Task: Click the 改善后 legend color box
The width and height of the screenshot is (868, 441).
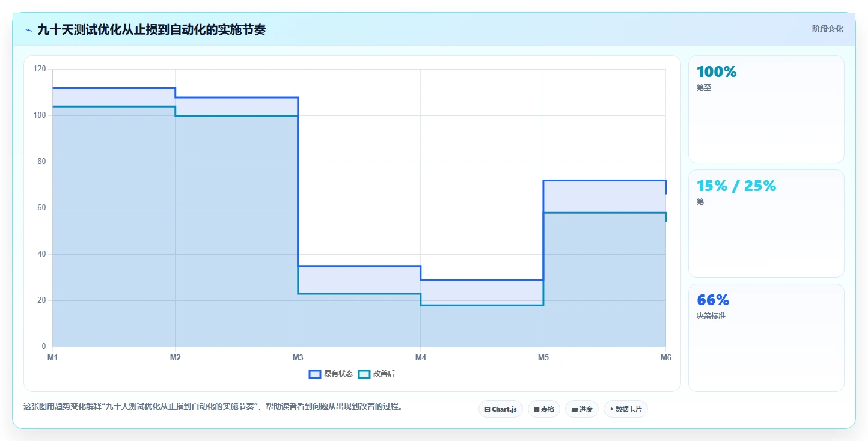Action: click(x=364, y=374)
